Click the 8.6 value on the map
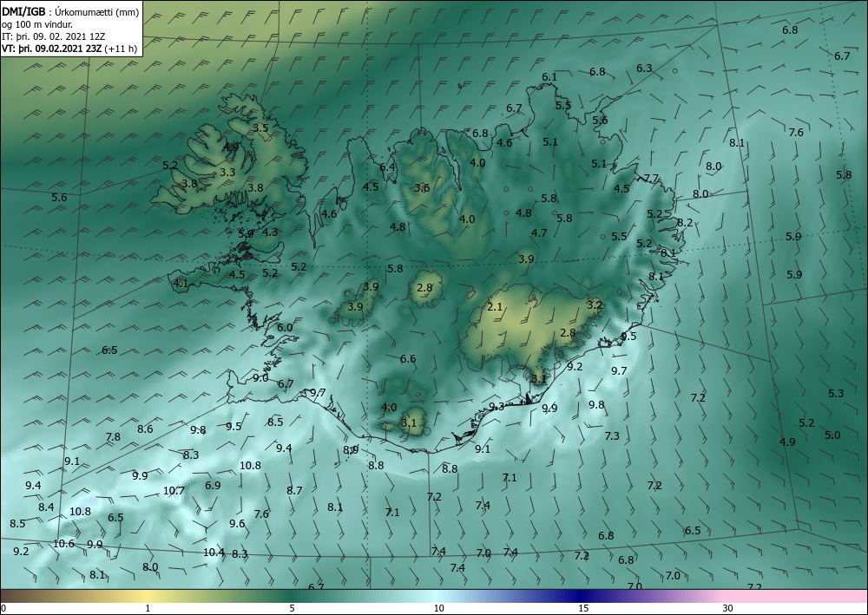The image size is (868, 615). click(145, 429)
